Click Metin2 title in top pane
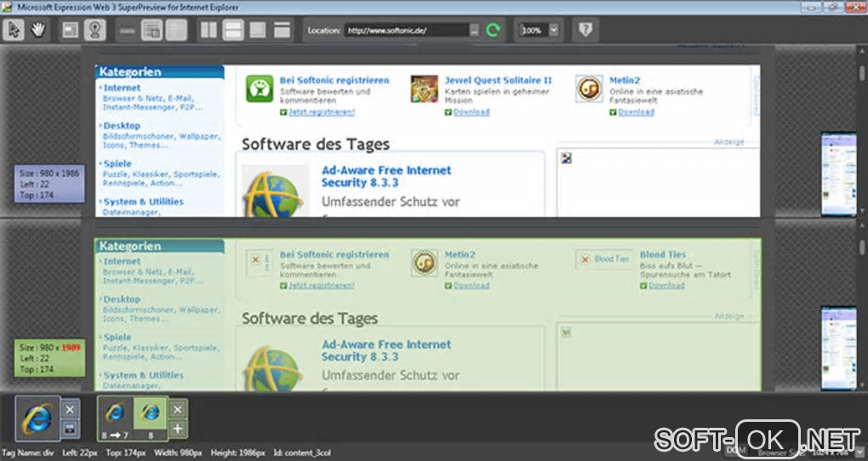 click(625, 80)
